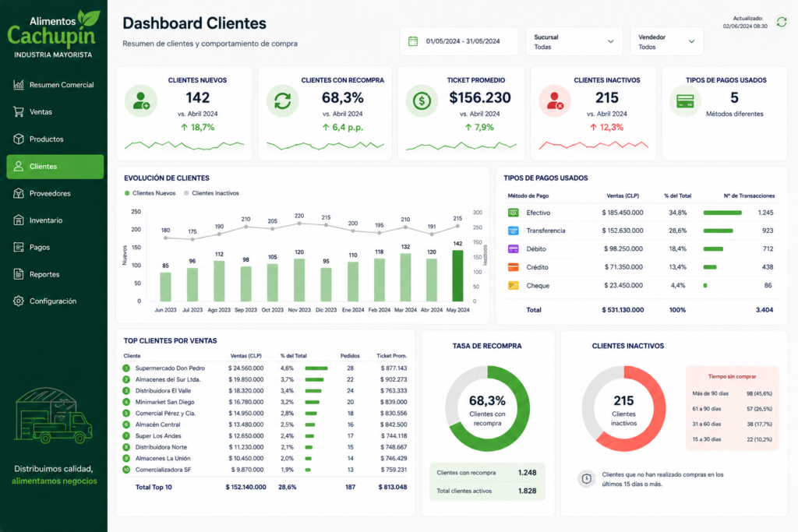798x532 pixels.
Task: Open the Pagos menu item
Action: tap(55, 247)
